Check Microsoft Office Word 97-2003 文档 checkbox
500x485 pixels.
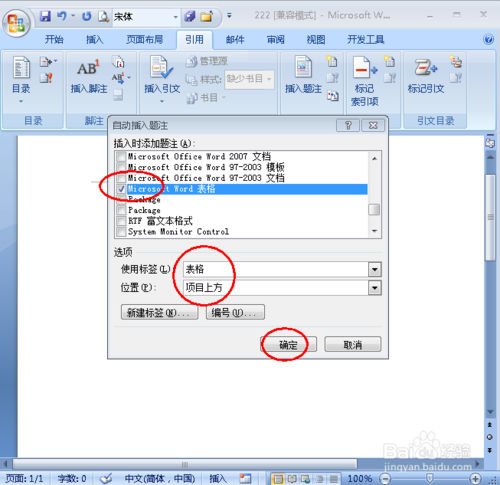[x=121, y=178]
